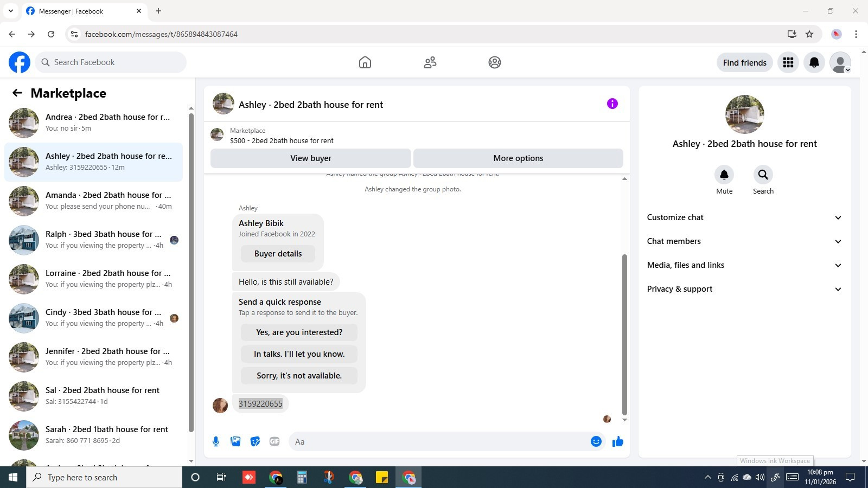Expand Chat members section
868x488 pixels.
point(744,241)
